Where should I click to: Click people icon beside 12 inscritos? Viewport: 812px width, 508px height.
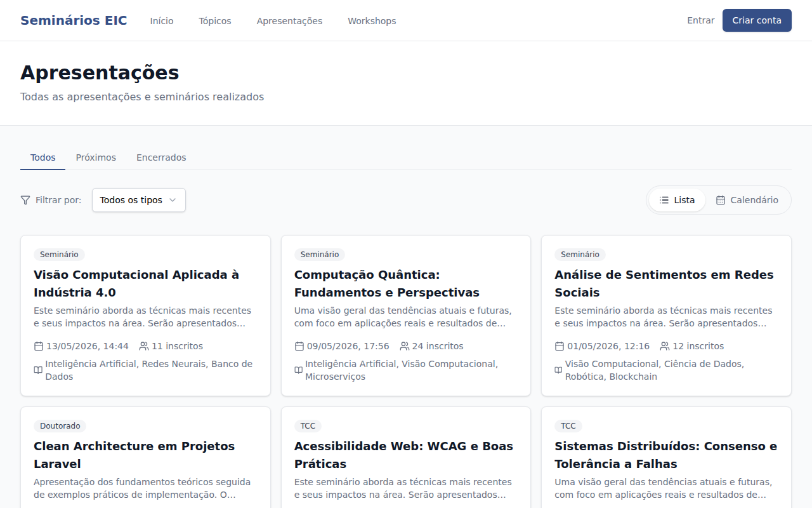665,346
